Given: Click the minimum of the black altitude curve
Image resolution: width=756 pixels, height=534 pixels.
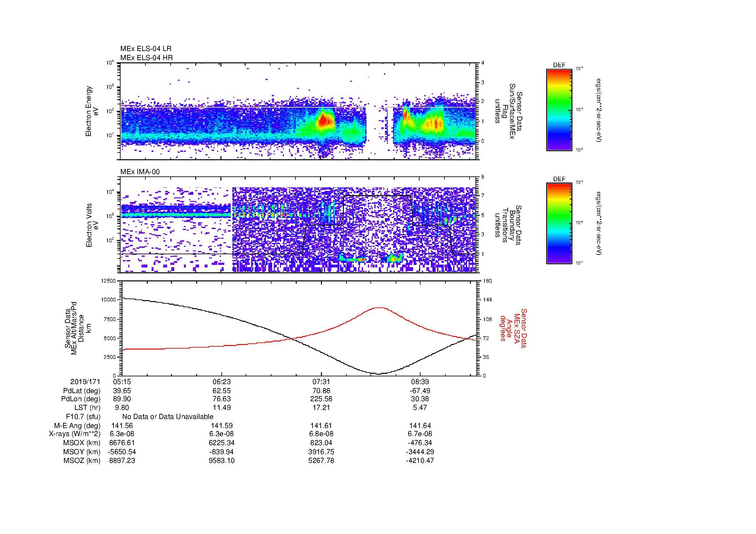Looking at the screenshot, I should tap(379, 374).
